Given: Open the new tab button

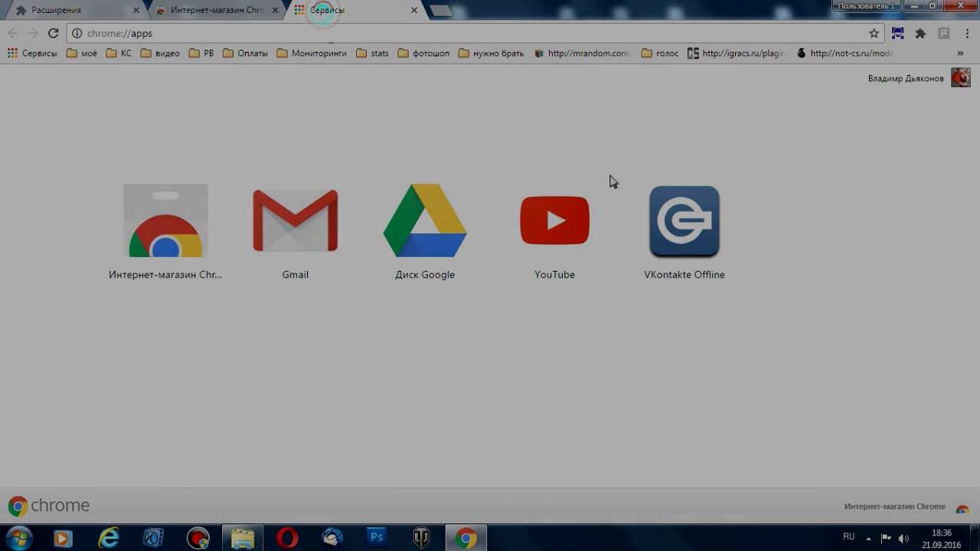Looking at the screenshot, I should pyautogui.click(x=441, y=10).
